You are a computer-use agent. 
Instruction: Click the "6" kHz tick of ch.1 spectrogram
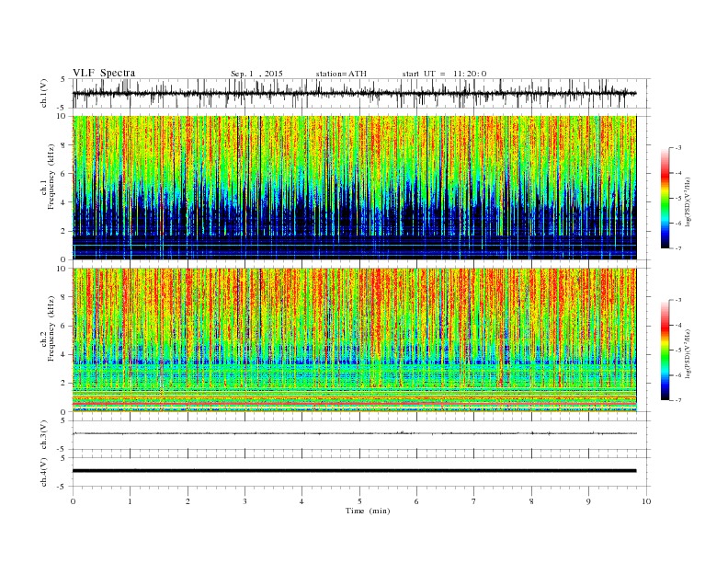[63, 174]
